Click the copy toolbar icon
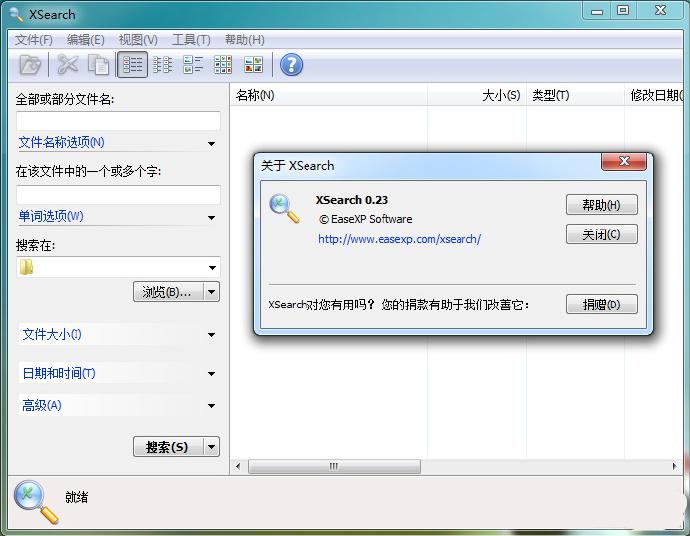Viewport: 690px width, 536px height. click(99, 65)
